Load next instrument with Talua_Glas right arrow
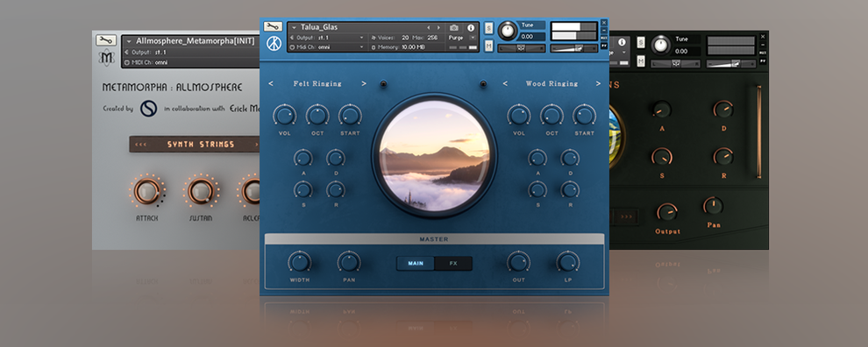This screenshot has height=347, width=868. [x=439, y=27]
